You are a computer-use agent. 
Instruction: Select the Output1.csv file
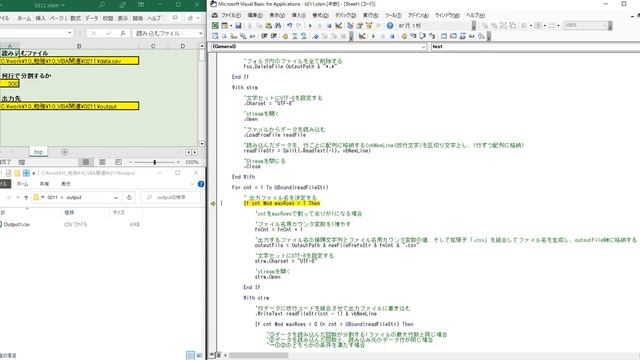point(17,224)
